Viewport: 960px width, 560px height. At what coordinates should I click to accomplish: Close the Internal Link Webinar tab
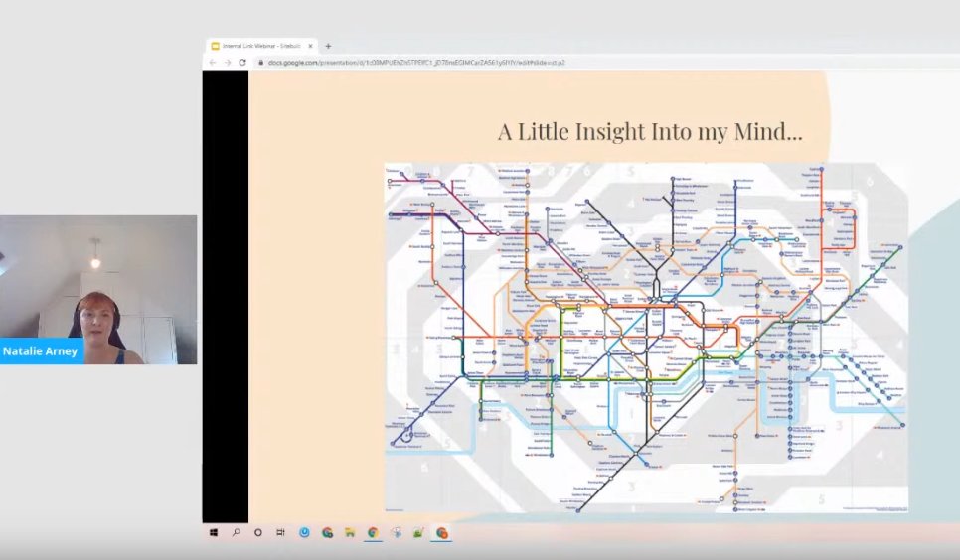310,46
